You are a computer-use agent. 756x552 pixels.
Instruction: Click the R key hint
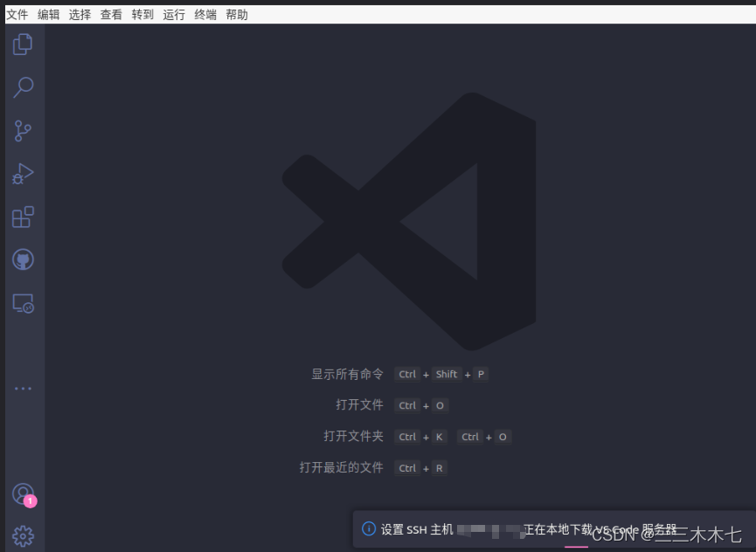point(440,468)
